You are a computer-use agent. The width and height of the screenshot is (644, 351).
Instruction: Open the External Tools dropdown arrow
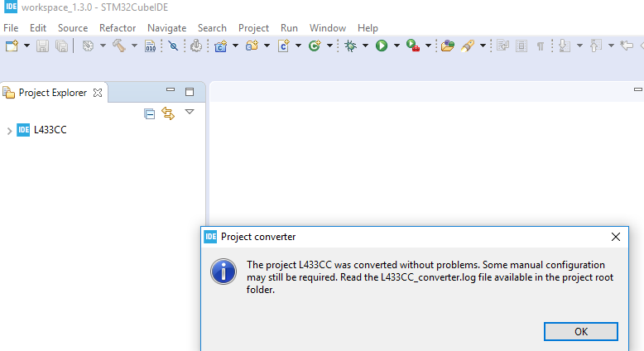click(x=428, y=46)
